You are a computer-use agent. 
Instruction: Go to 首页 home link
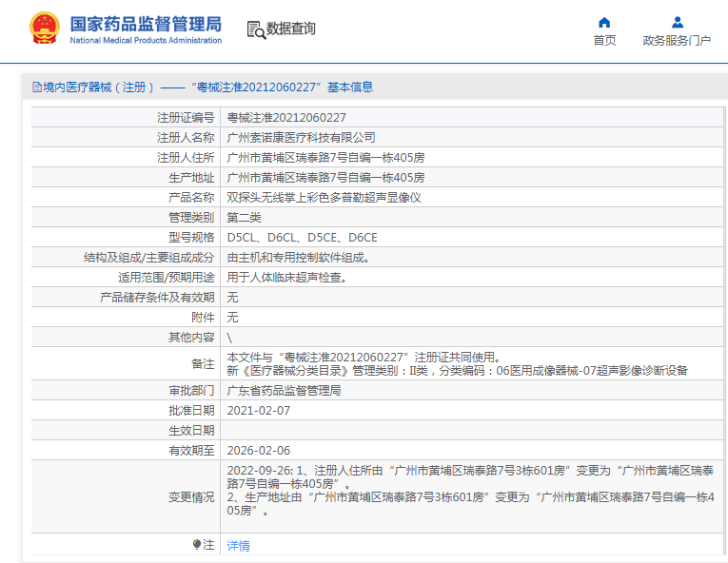click(x=604, y=40)
